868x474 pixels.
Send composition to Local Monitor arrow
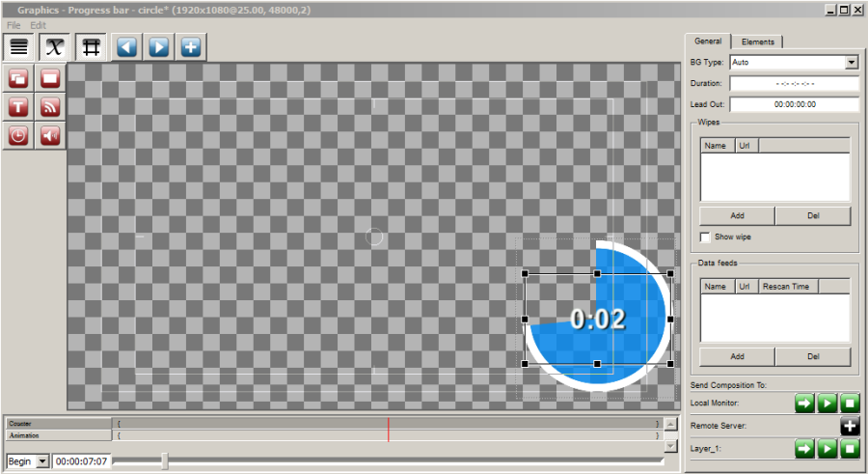(x=804, y=403)
